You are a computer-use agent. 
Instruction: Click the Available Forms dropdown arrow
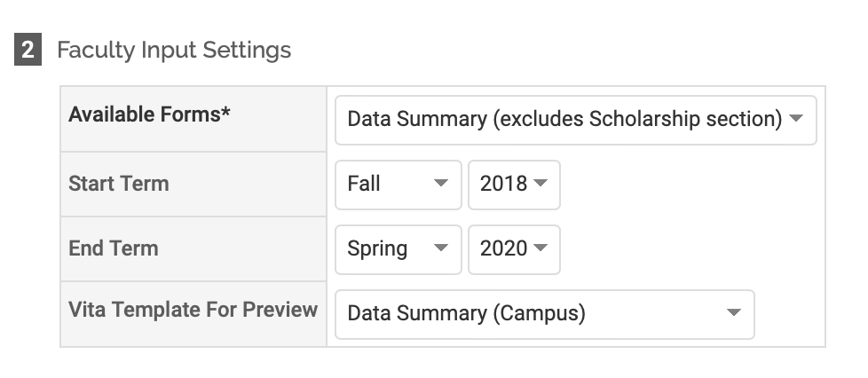(x=796, y=119)
